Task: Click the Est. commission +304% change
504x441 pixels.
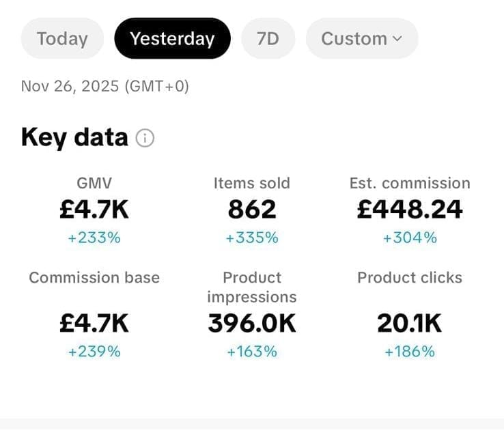Action: click(410, 238)
